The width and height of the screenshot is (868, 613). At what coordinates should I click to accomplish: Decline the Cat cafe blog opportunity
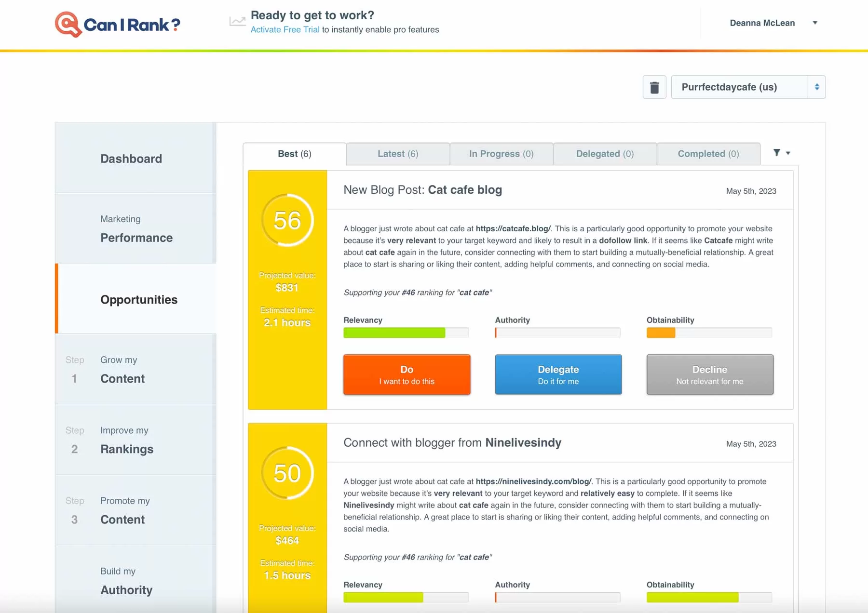(x=709, y=374)
